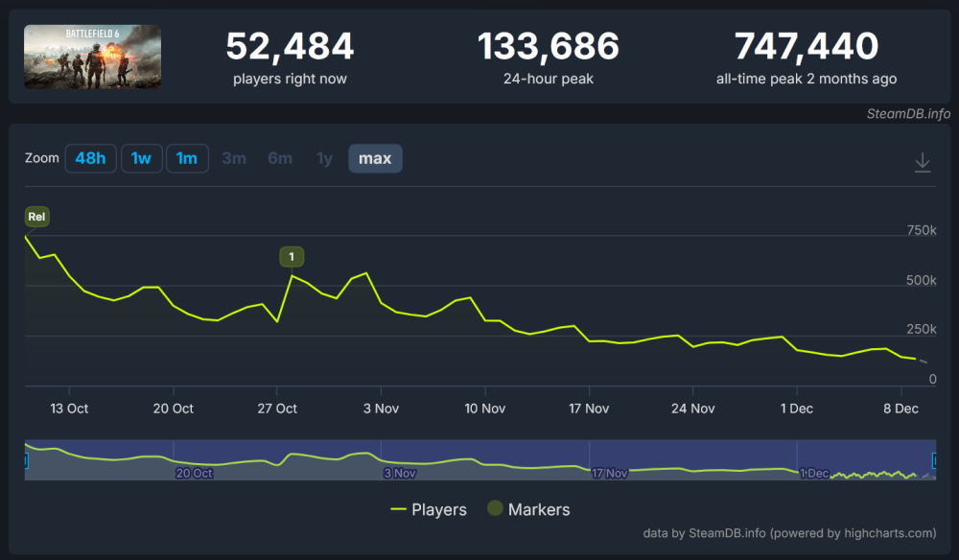Select the 48h zoom range
This screenshot has width=959, height=560.
point(90,158)
